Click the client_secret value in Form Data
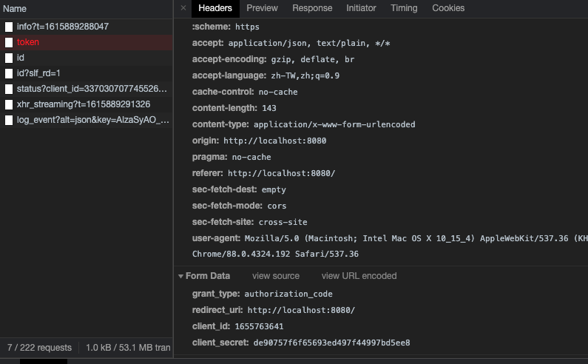This screenshot has height=364, width=588. pyautogui.click(x=331, y=343)
